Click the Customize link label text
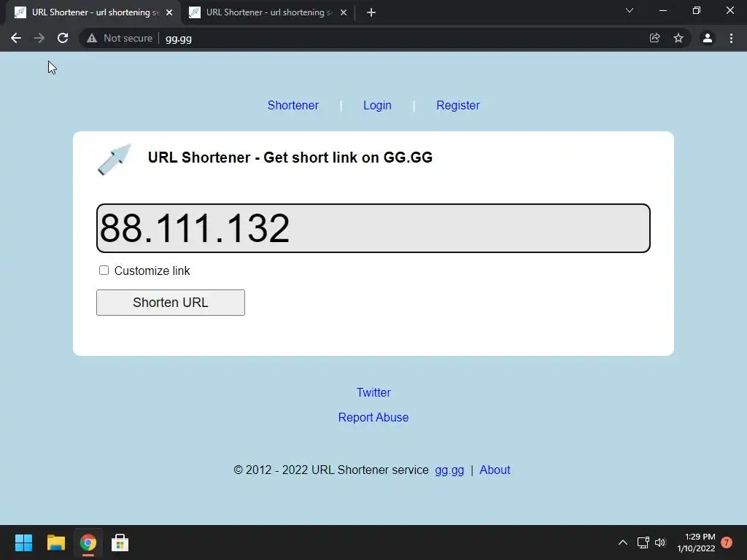The height and width of the screenshot is (560, 747). (152, 271)
